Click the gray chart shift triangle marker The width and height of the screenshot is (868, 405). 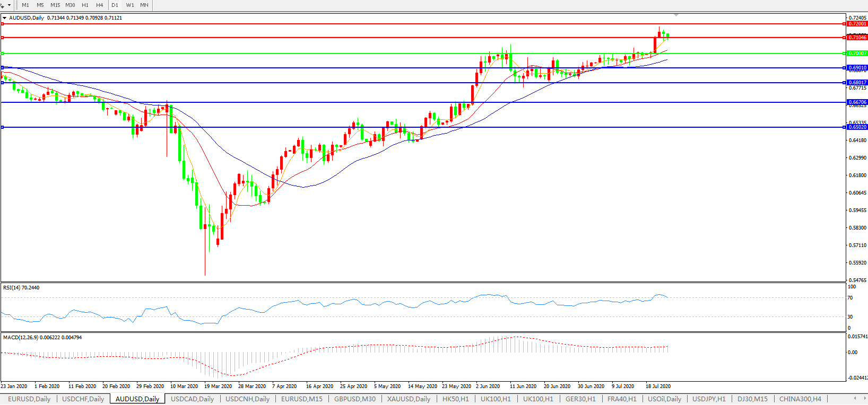[676, 15]
